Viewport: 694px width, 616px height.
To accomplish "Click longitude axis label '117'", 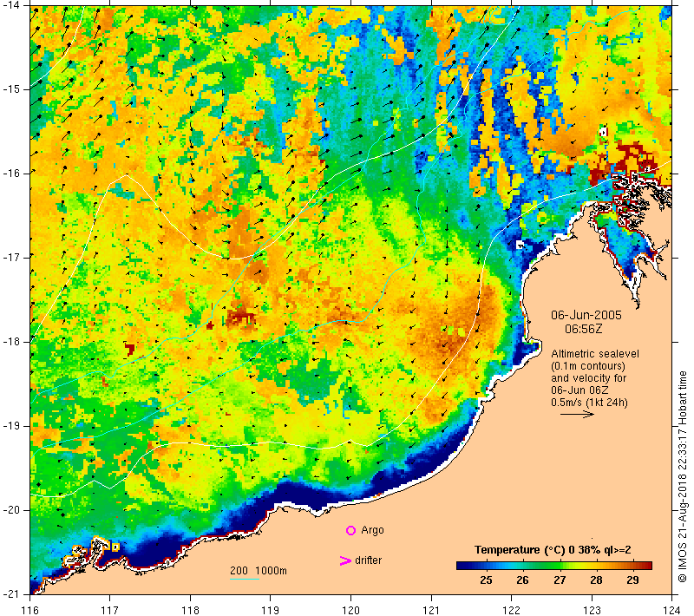I will tap(110, 610).
